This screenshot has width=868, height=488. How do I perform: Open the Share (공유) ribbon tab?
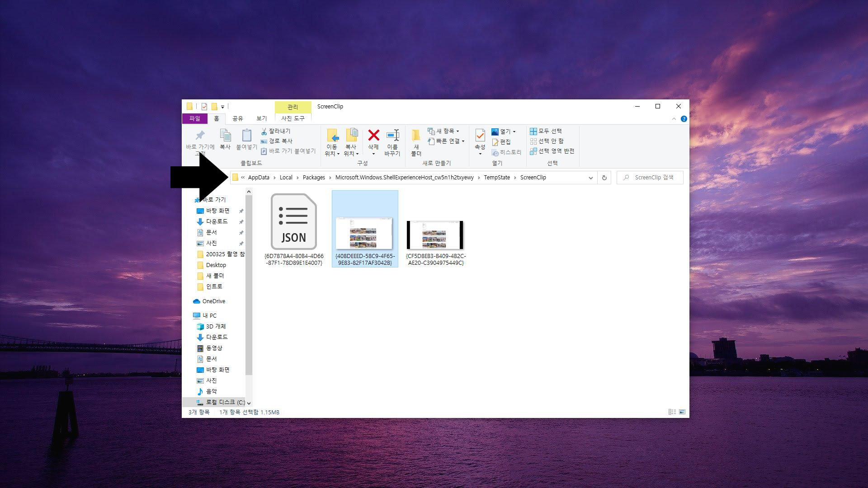[237, 118]
